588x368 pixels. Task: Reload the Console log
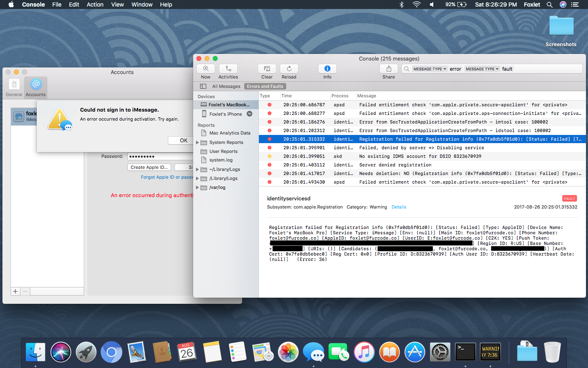point(289,69)
